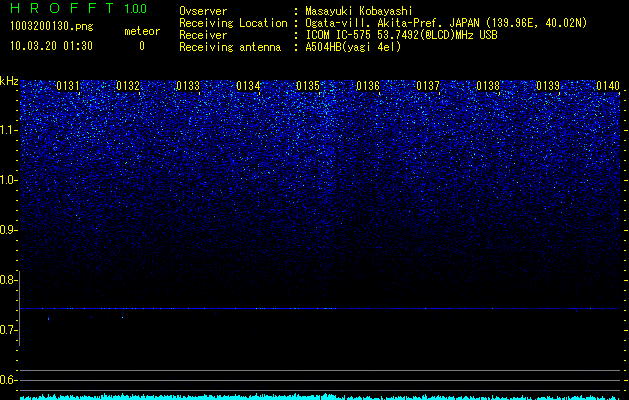Click the version number 1.0.0
The height and width of the screenshot is (400, 629).
coord(135,8)
